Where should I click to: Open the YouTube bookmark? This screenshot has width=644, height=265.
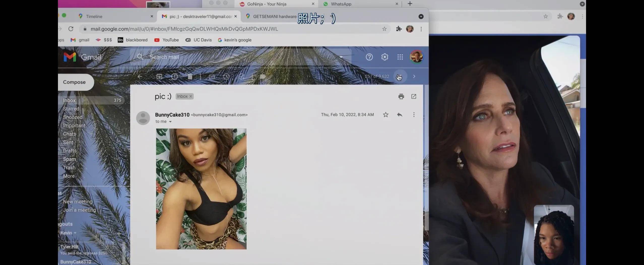[167, 40]
